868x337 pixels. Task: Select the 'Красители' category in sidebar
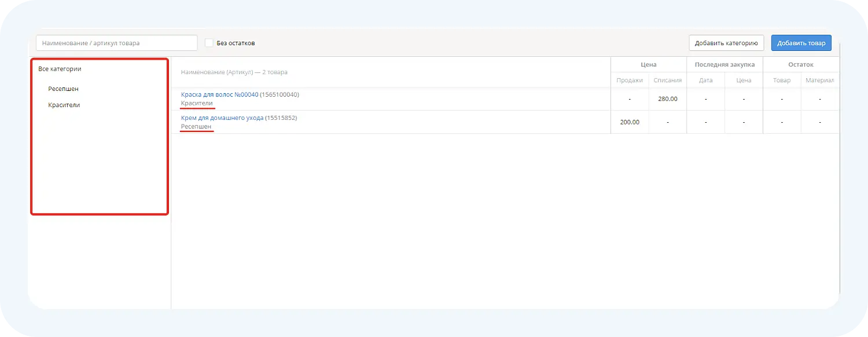64,105
